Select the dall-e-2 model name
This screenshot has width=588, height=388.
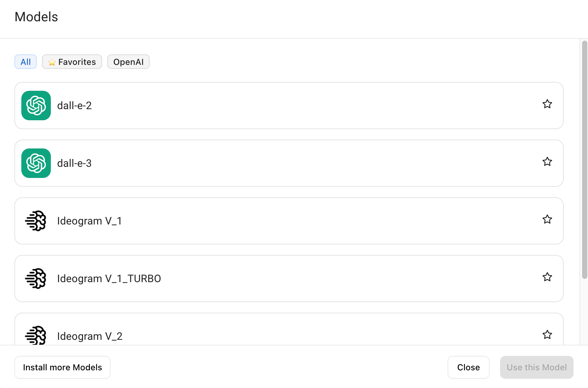[74, 106]
